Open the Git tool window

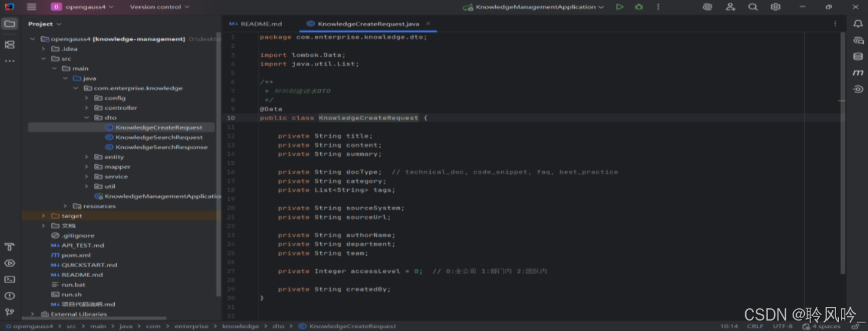(9, 312)
